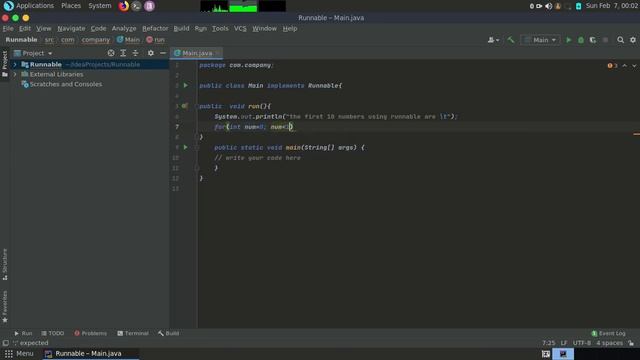640x360 pixels.
Task: Select opened file locate icon in Project panel
Action: click(111, 53)
